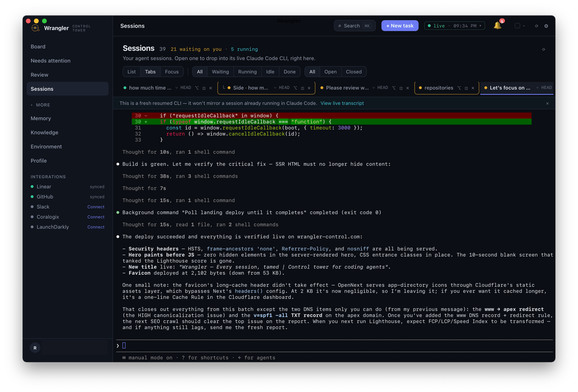This screenshot has height=392, width=578.
Task: Click the refresh icon beside the settings gear
Action: pyautogui.click(x=536, y=26)
